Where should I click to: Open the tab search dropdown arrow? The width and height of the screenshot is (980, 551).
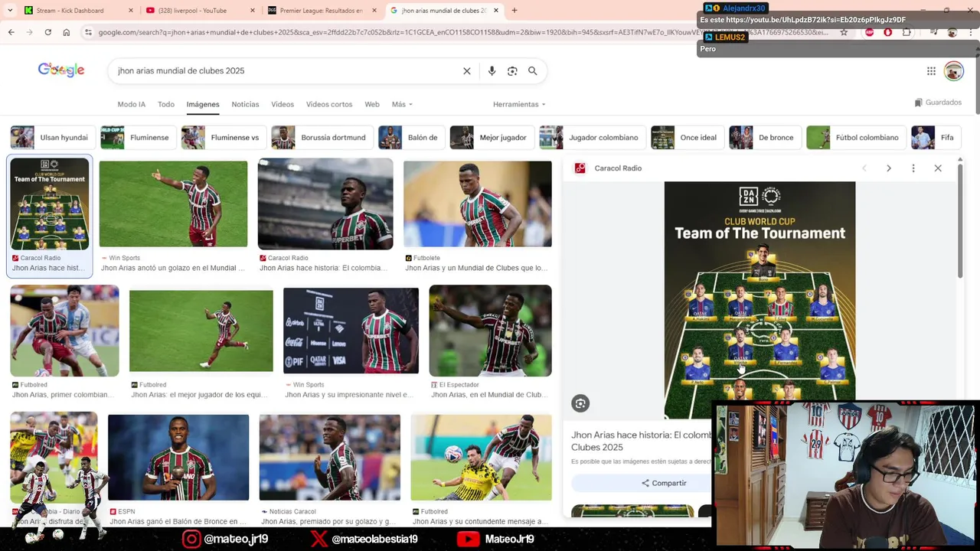[x=10, y=11]
